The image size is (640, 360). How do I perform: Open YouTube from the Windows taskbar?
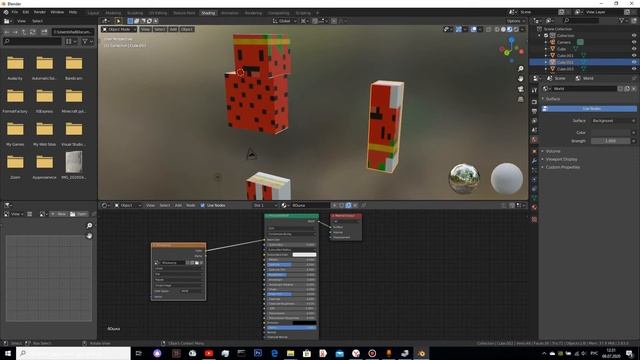click(209, 353)
